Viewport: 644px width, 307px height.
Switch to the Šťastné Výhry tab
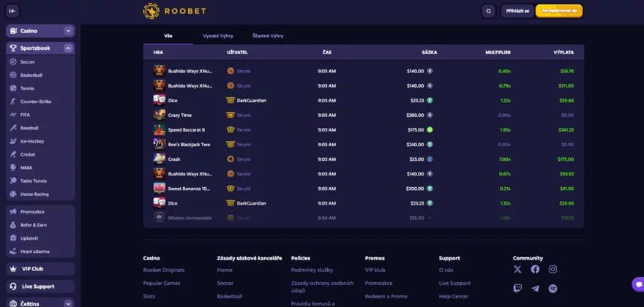click(x=268, y=36)
